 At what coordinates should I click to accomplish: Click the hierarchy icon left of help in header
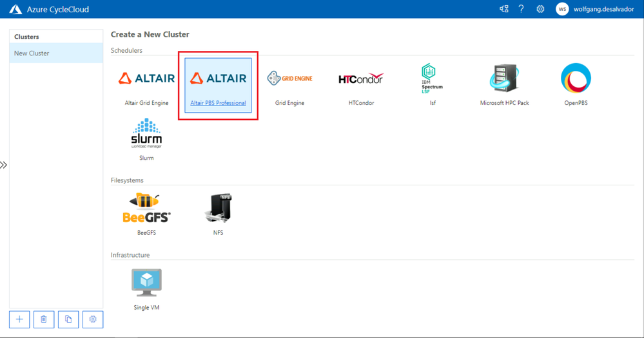point(504,9)
